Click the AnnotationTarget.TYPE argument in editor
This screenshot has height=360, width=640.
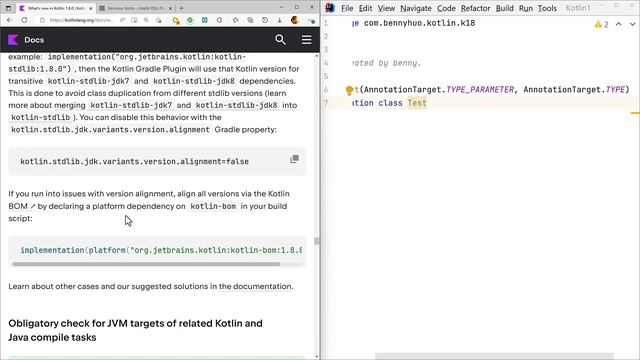point(574,89)
